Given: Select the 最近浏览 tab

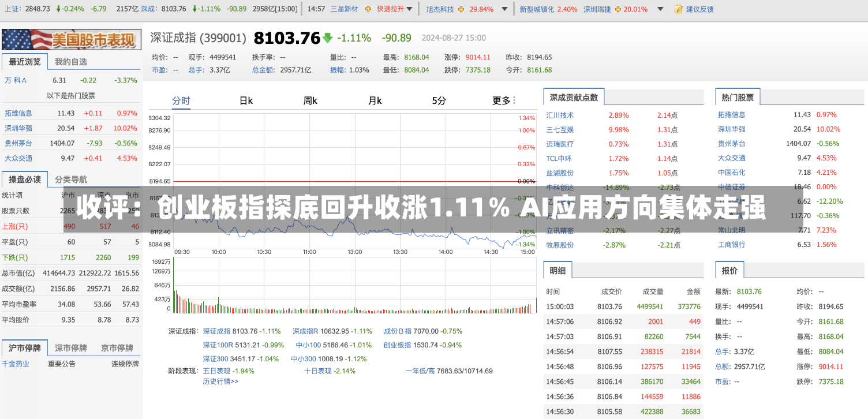Looking at the screenshot, I should click(25, 62).
